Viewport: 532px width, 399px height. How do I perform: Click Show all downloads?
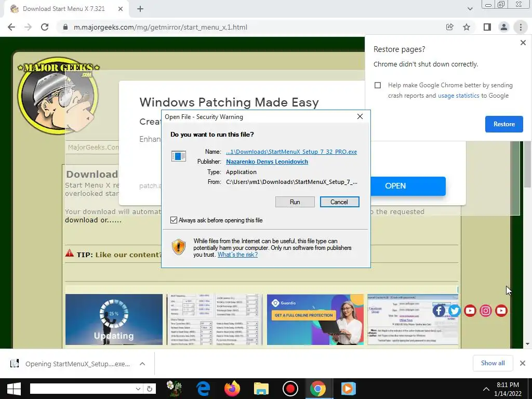point(493,363)
